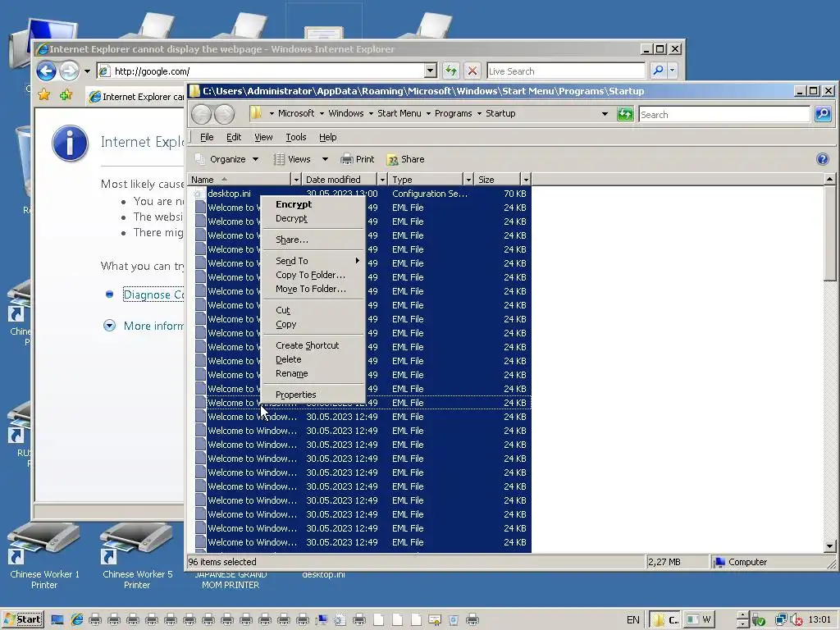
Task: Click the Startup breadcrumb in the address bar
Action: click(x=500, y=113)
